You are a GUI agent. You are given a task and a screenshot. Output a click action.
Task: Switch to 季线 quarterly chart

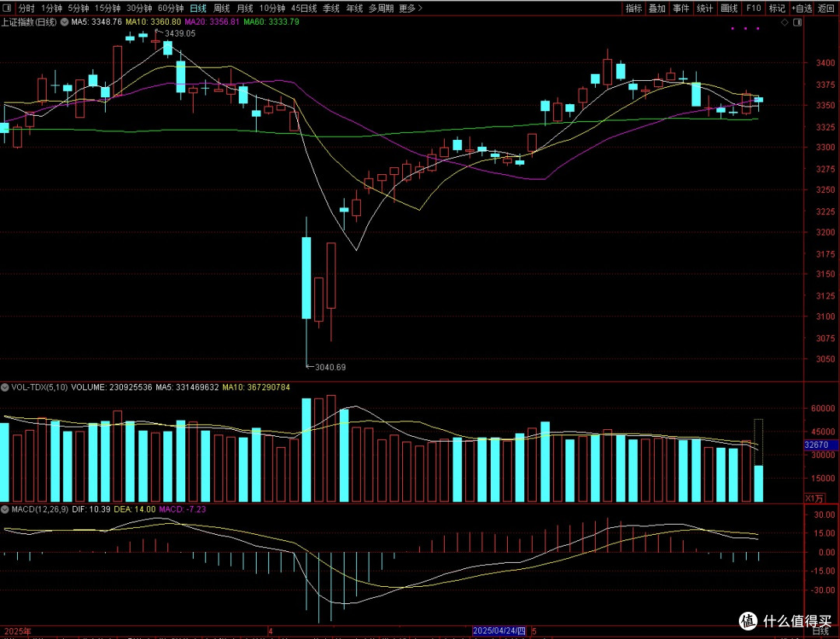tap(331, 8)
